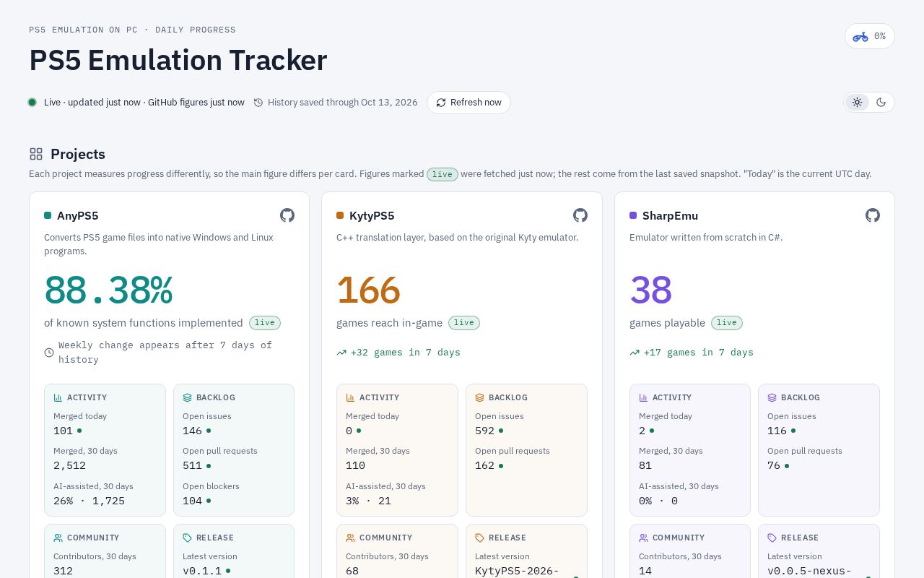Click KytyPS5 contributors value 68
The image size is (924, 578).
(x=352, y=571)
